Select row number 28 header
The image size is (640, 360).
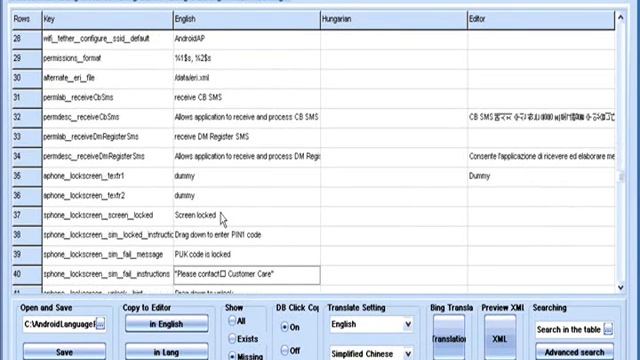click(27, 39)
